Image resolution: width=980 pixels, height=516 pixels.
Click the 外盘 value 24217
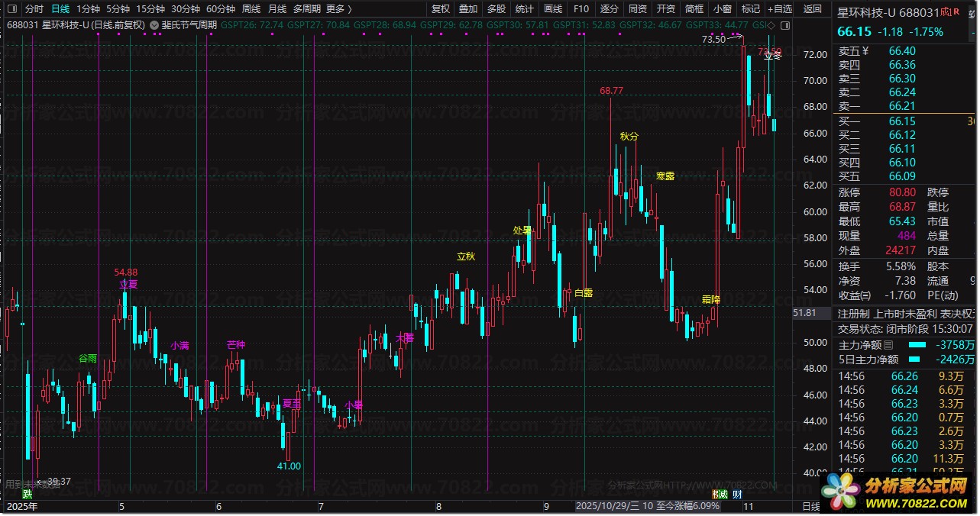(901, 250)
